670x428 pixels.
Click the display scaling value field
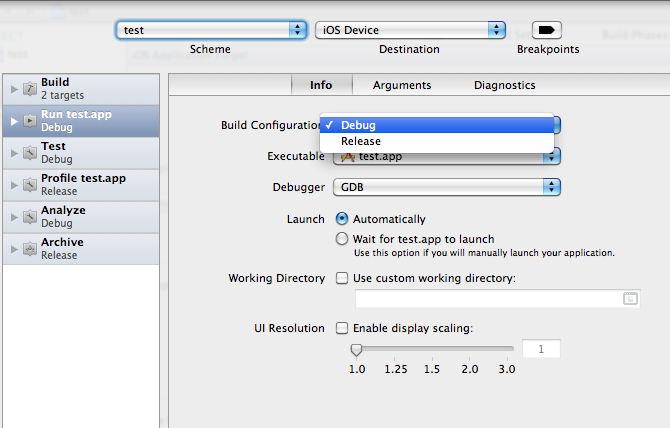point(541,349)
